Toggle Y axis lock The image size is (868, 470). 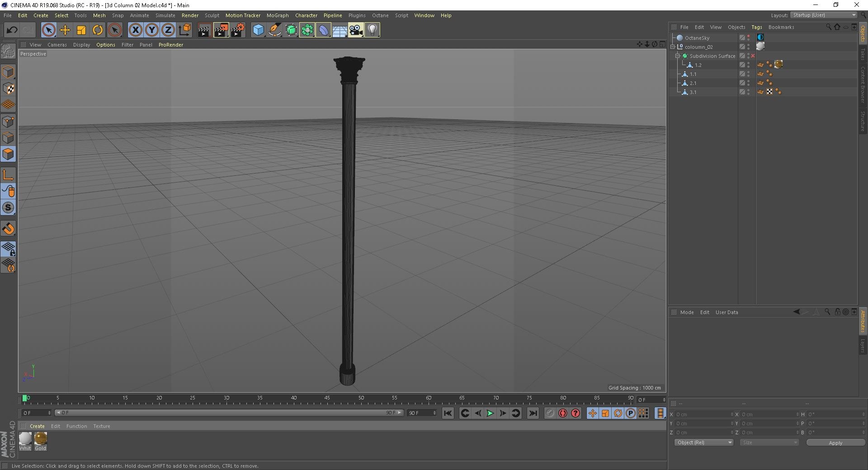(151, 30)
